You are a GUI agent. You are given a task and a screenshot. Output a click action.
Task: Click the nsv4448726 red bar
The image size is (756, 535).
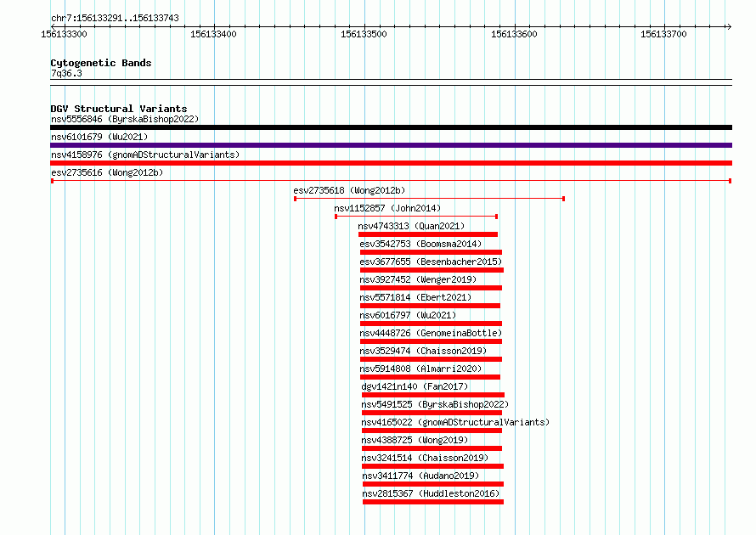click(x=431, y=341)
